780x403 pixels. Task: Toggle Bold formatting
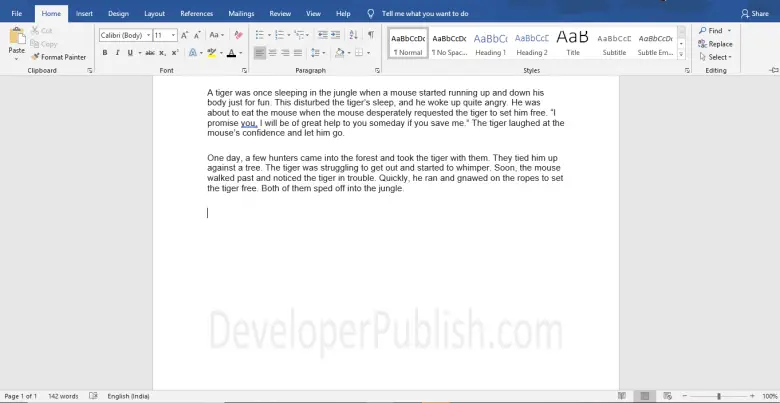[104, 53]
